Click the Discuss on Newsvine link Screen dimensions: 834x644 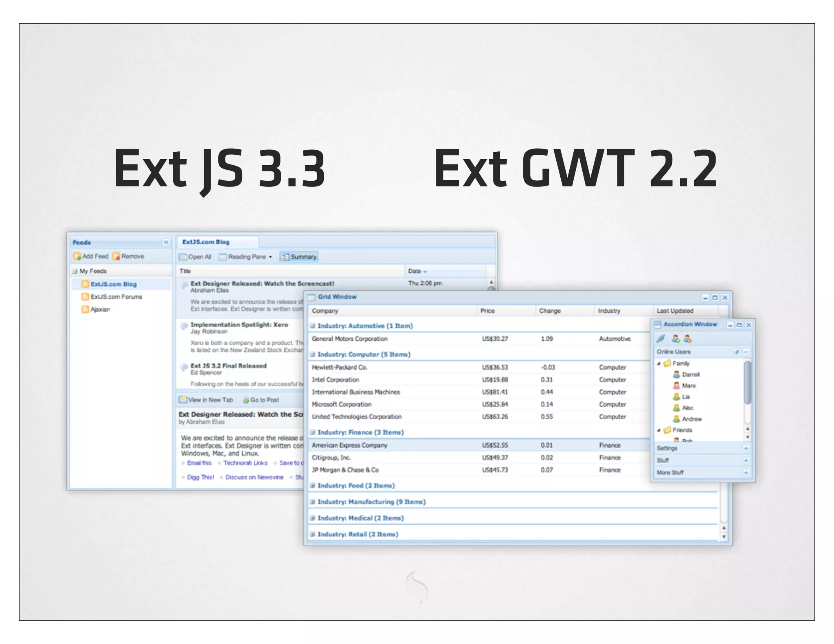click(254, 477)
